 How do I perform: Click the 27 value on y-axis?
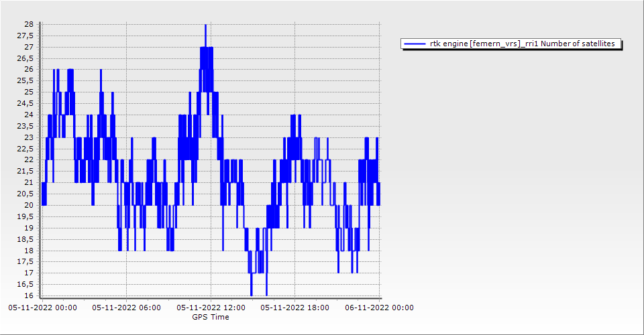[x=29, y=47]
